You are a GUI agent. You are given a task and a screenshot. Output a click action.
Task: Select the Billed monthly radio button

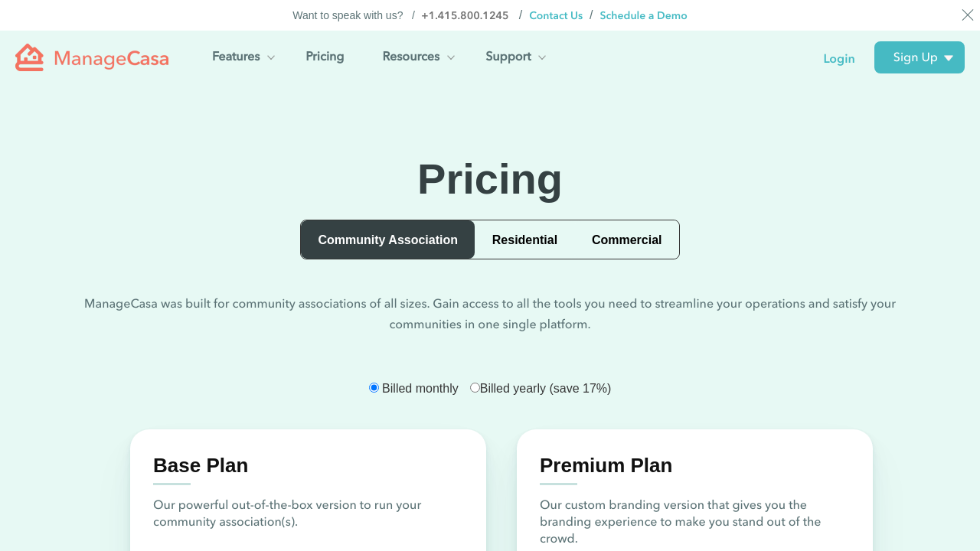click(x=374, y=388)
